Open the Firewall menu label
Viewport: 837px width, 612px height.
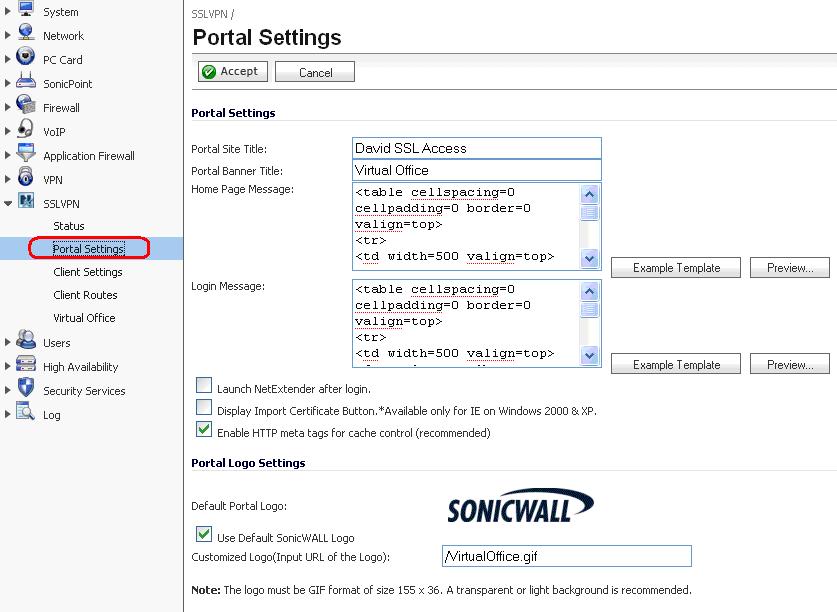coord(61,108)
